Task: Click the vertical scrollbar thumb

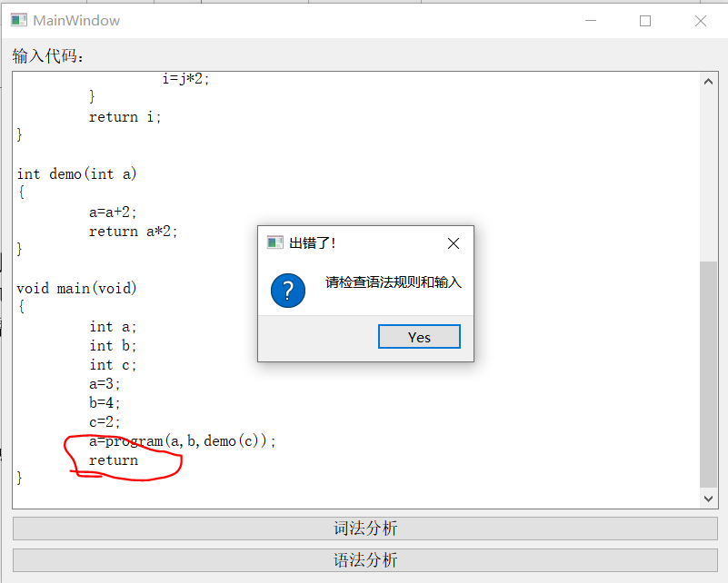Action: [x=709, y=374]
